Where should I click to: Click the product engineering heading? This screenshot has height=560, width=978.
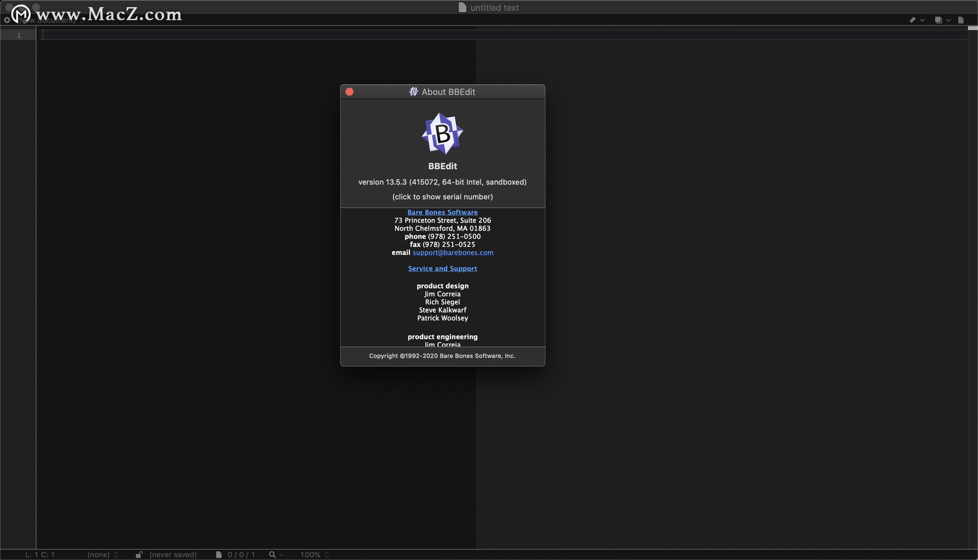442,337
